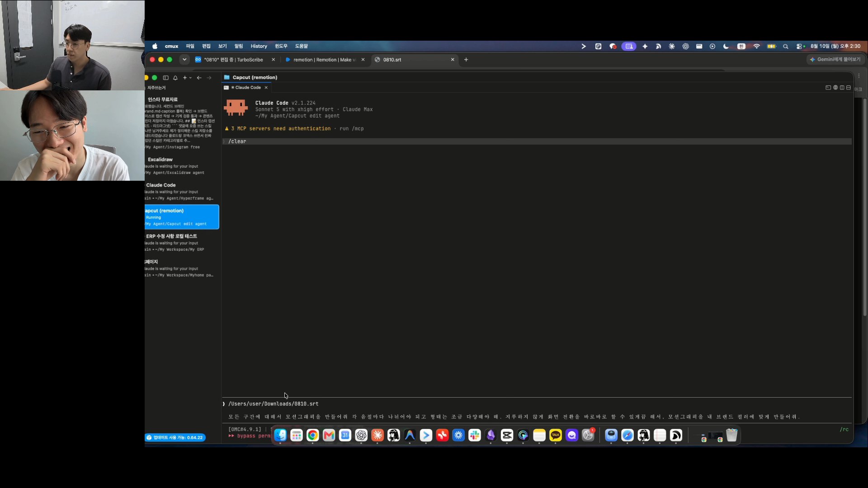868x488 pixels.
Task: Open Gmail from the dock
Action: coord(329,435)
